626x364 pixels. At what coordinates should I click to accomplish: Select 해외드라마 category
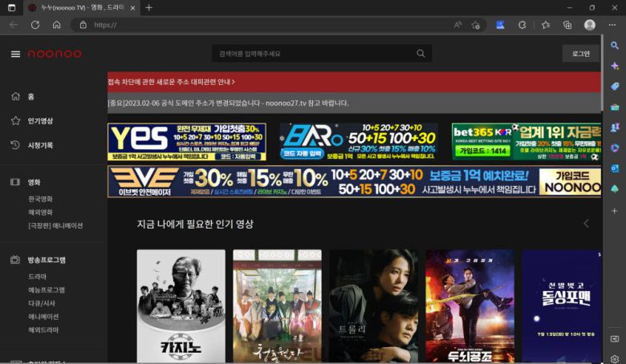tap(43, 330)
